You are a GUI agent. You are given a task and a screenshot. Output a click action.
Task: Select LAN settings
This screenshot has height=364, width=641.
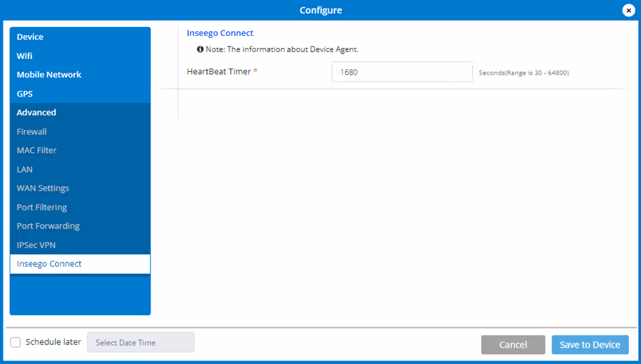point(80,169)
